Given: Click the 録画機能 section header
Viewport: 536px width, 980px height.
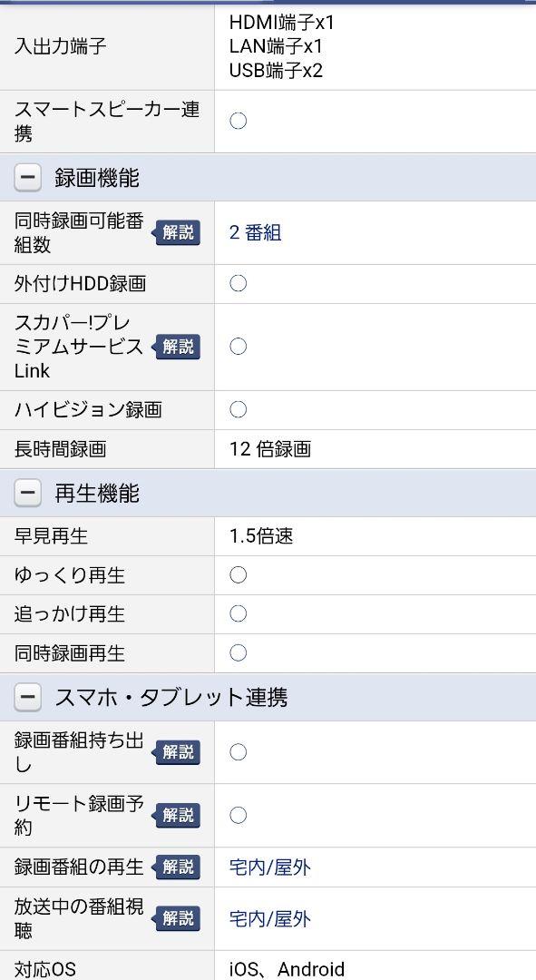Looking at the screenshot, I should tap(268, 179).
